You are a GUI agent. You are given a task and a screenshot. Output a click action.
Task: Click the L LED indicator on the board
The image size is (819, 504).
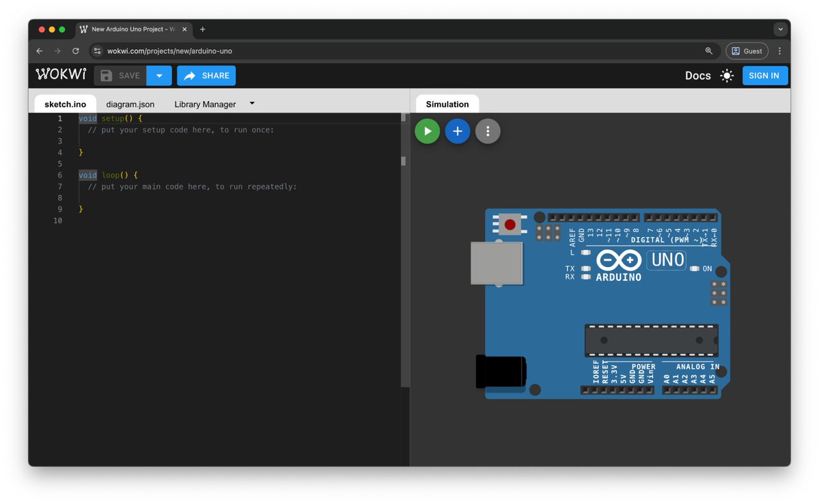(586, 253)
